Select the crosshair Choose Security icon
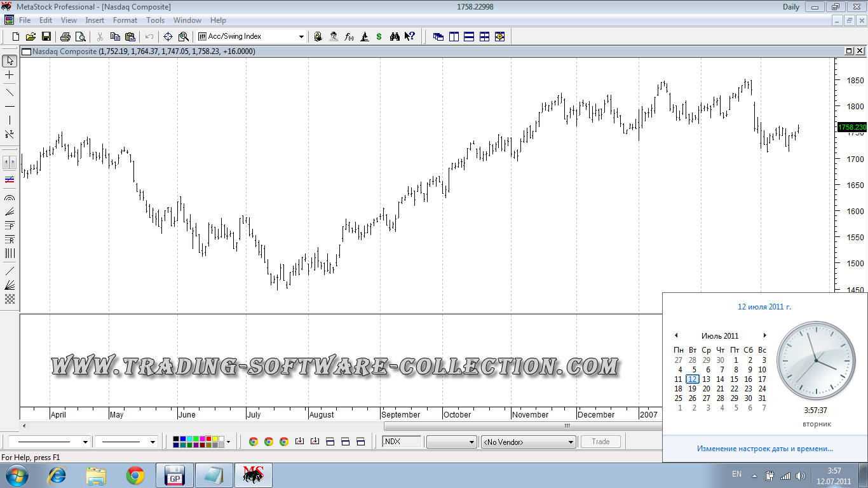 point(168,37)
